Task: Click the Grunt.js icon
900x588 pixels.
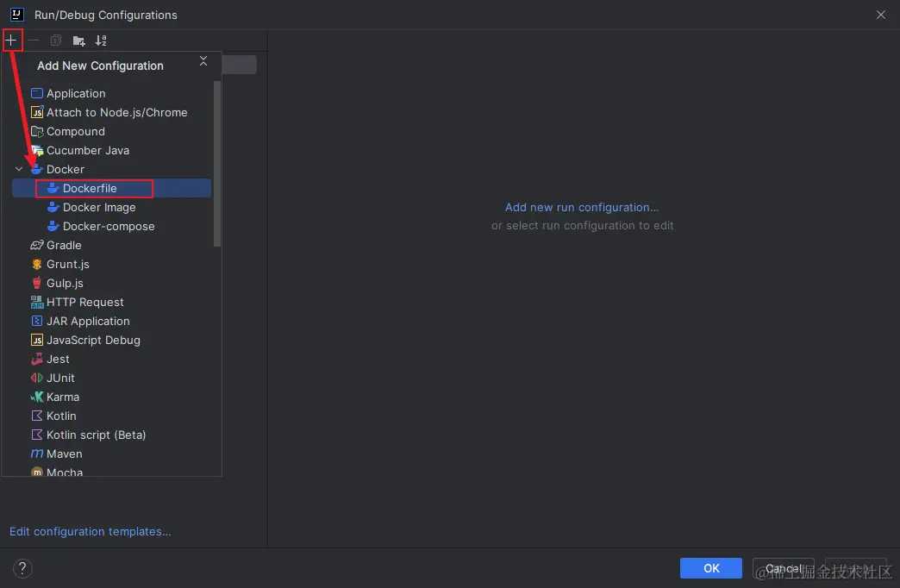Action: tap(37, 264)
